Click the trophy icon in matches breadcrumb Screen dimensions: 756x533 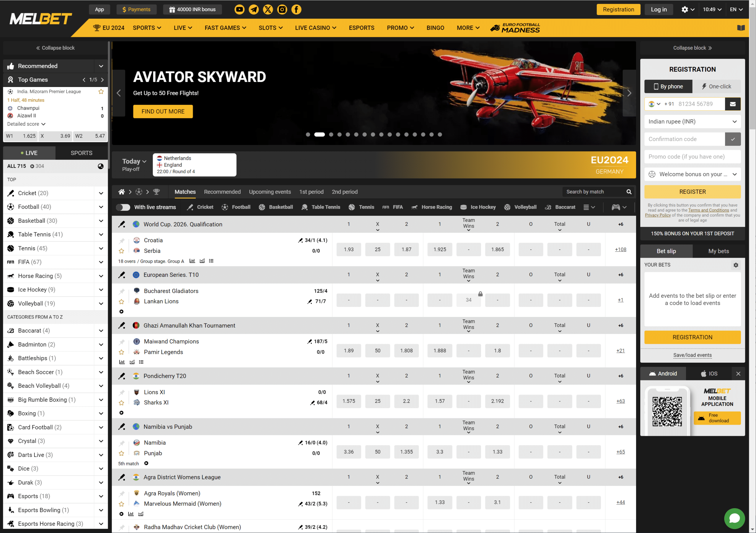[x=157, y=192]
